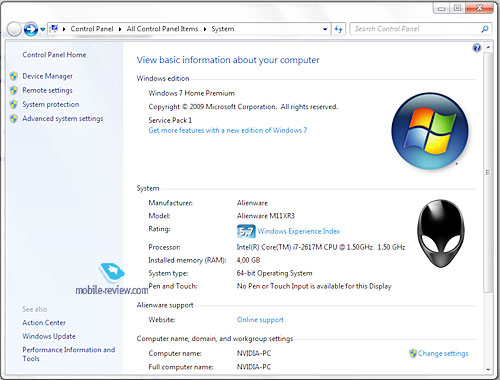The image size is (500, 380).
Task: Maximize the System window
Action: [458, 8]
